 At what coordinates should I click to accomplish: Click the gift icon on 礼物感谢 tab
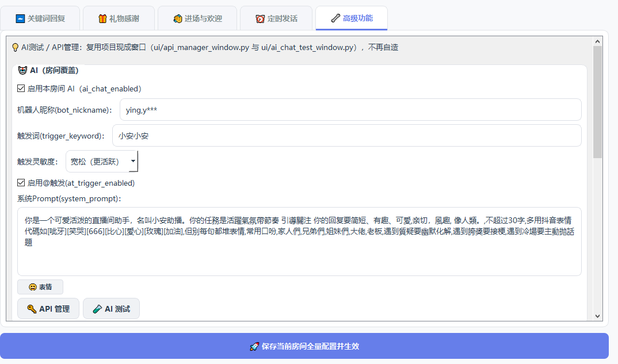[x=102, y=18]
